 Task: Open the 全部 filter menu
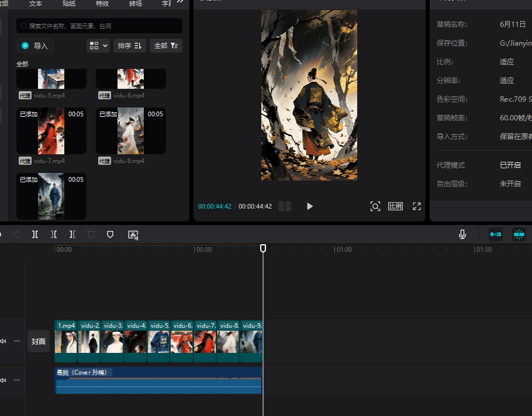[x=166, y=46]
